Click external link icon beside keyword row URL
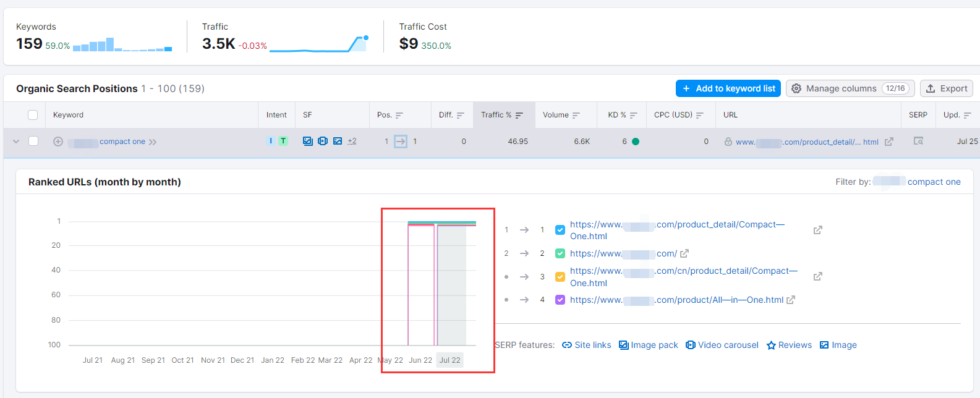The width and height of the screenshot is (980, 398). click(x=888, y=142)
